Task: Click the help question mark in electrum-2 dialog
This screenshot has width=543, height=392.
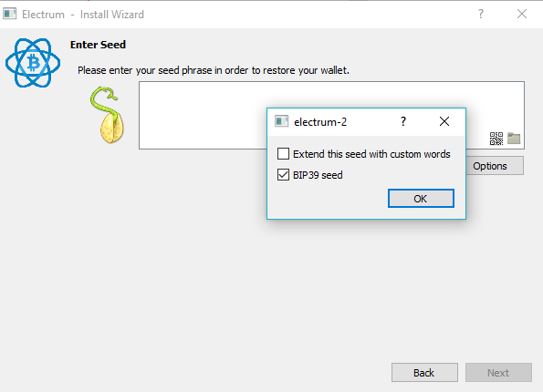Action: coord(403,121)
